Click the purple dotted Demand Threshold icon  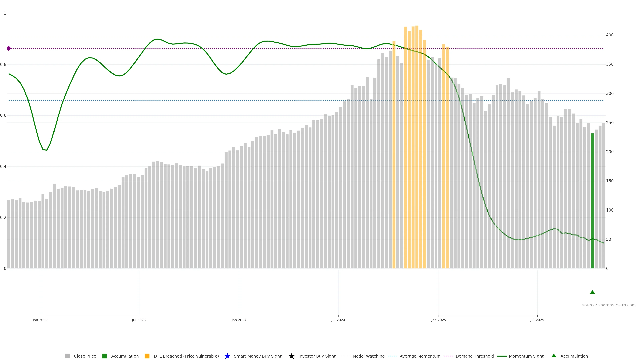pyautogui.click(x=448, y=356)
